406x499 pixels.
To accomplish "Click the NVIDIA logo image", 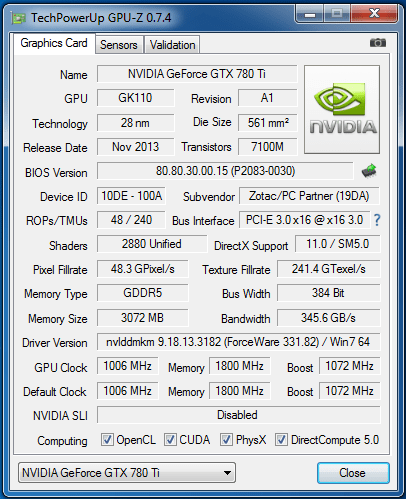I will pyautogui.click(x=342, y=109).
